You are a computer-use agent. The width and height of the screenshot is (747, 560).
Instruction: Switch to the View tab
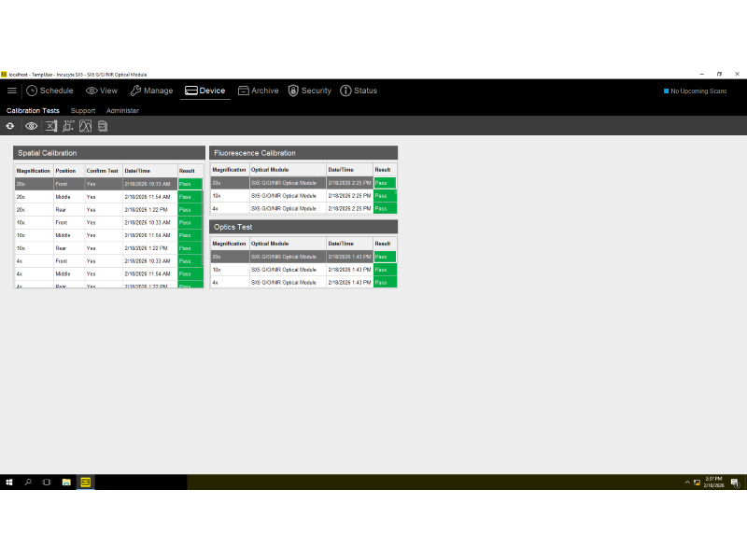[101, 91]
